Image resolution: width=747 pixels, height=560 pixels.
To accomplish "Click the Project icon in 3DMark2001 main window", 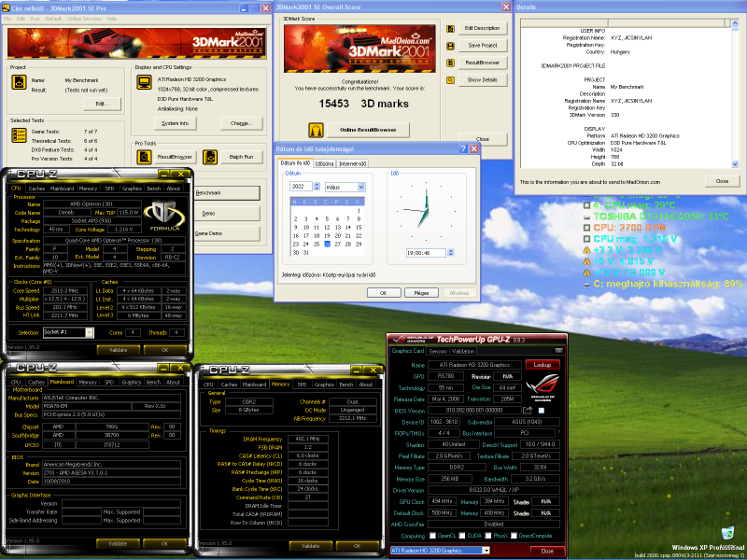I will [x=19, y=82].
